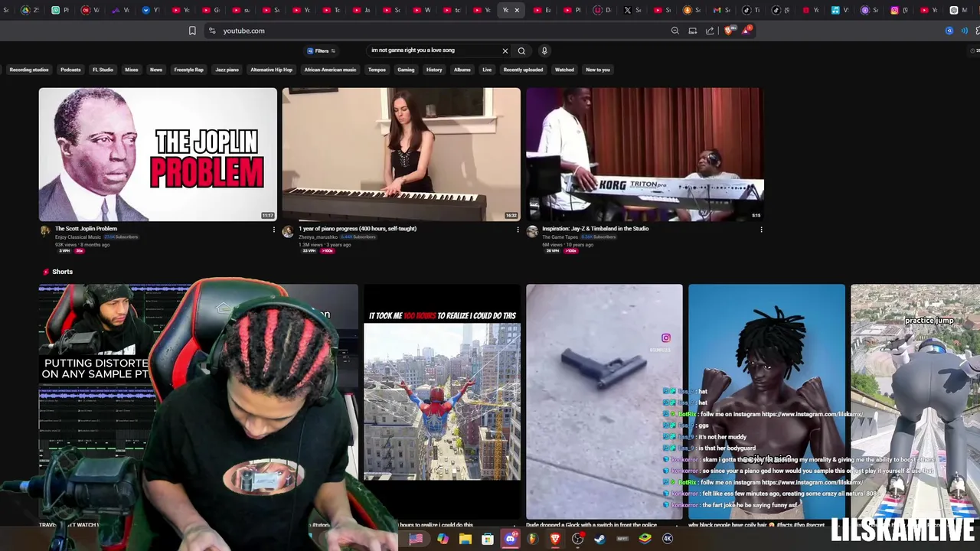This screenshot has width=980, height=551.
Task: Open OBS Studio from the taskbar
Action: (578, 539)
